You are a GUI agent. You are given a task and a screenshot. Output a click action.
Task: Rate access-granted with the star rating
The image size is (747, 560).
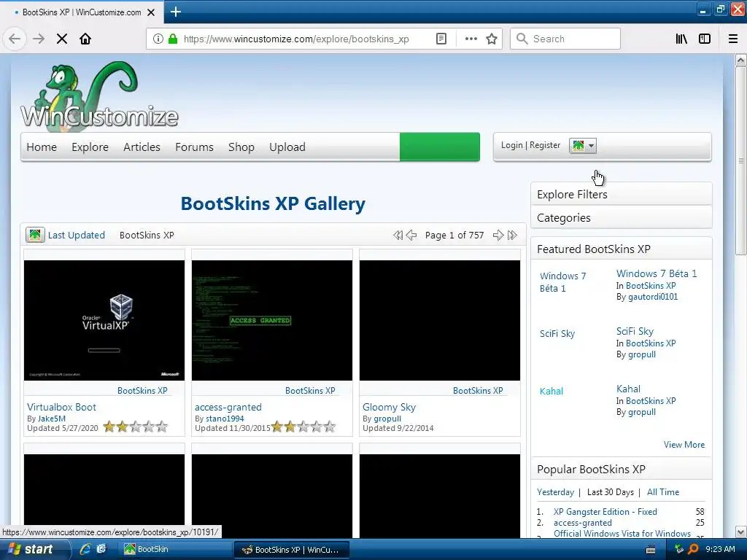point(303,427)
